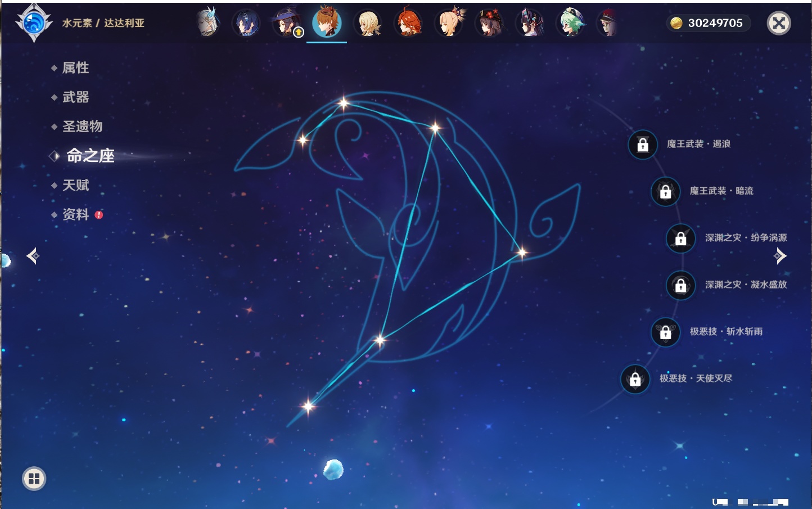Select the 命之座 constellation tab

pyautogui.click(x=91, y=156)
